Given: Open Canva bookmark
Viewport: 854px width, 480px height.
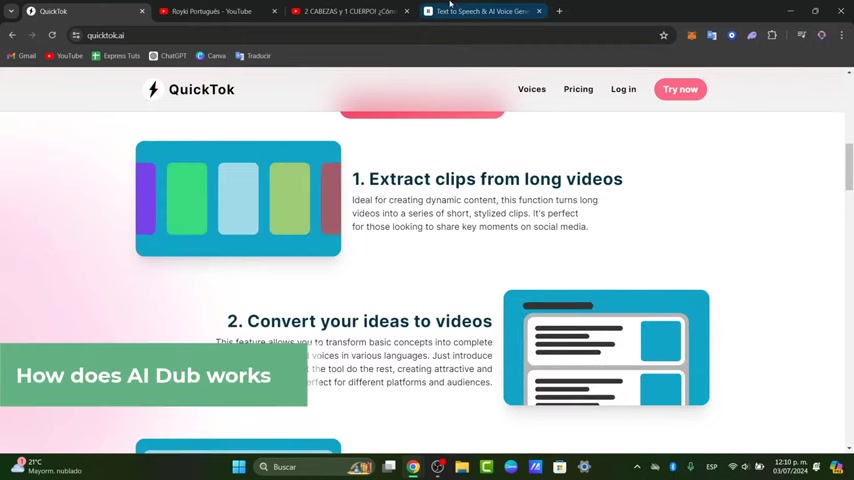Looking at the screenshot, I should pyautogui.click(x=211, y=56).
